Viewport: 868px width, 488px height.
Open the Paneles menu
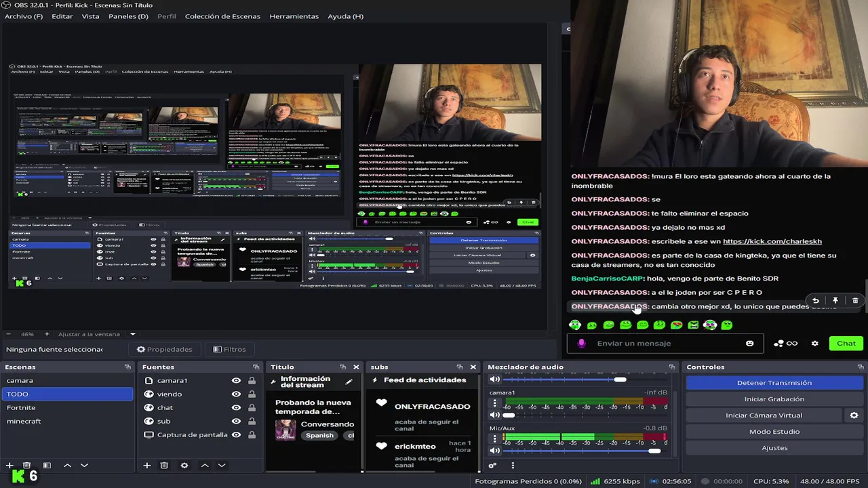tap(128, 16)
